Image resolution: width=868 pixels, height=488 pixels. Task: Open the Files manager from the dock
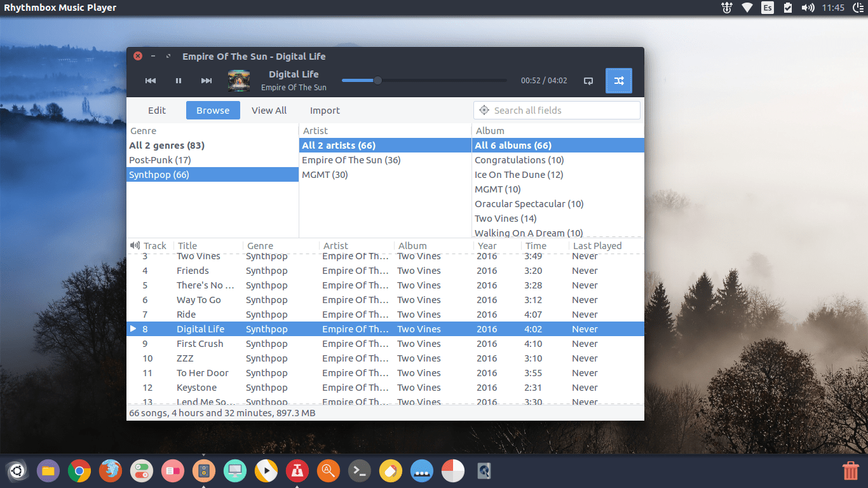tap(48, 471)
